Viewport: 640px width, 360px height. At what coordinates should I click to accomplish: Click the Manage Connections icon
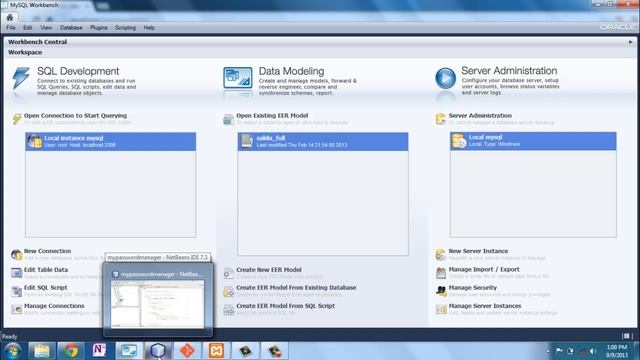(16, 309)
